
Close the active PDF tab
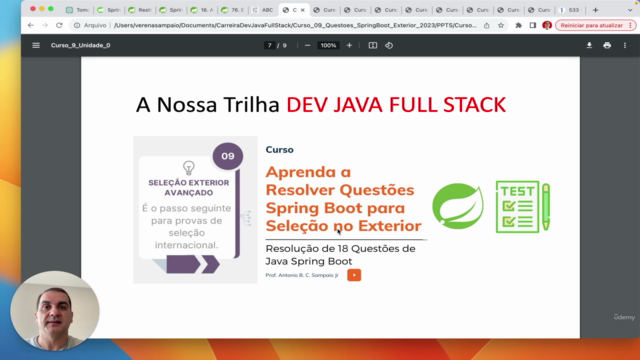[302, 10]
